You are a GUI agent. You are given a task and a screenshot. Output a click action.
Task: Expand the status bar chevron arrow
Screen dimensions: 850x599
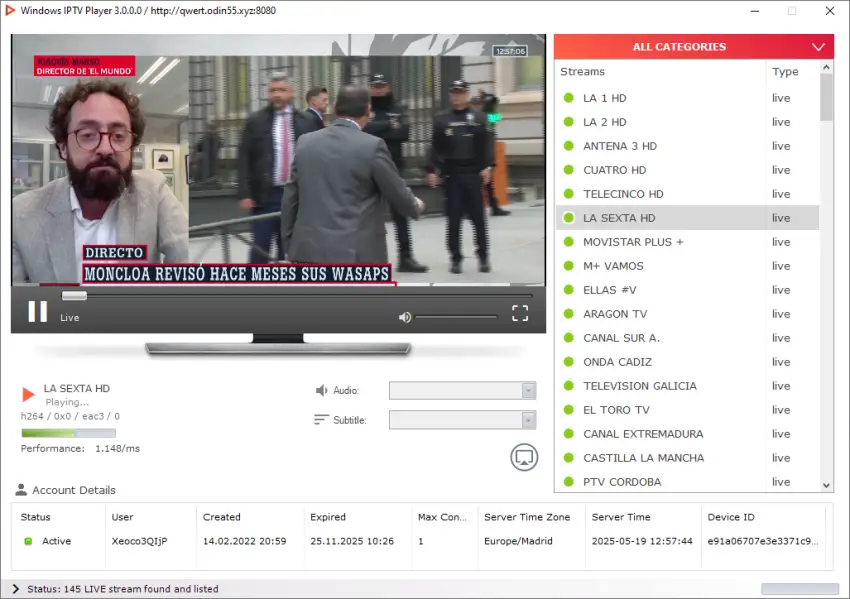[x=15, y=589]
